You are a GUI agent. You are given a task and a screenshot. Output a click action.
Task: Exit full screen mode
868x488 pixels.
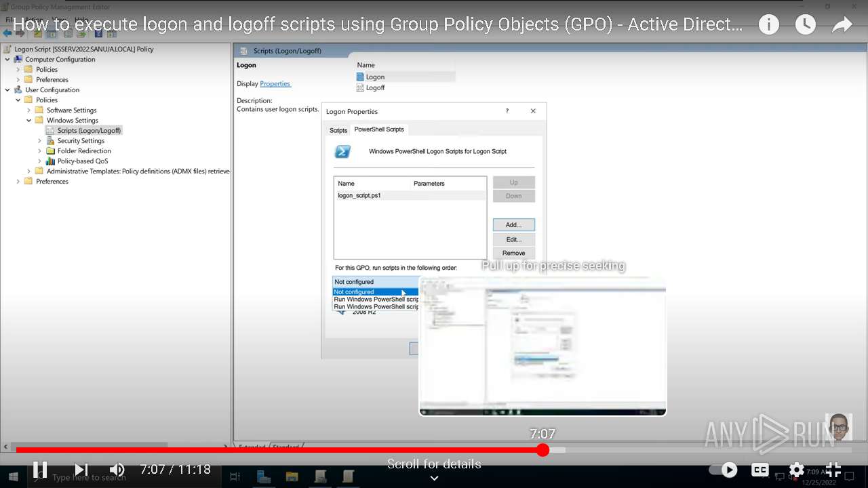coord(834,469)
